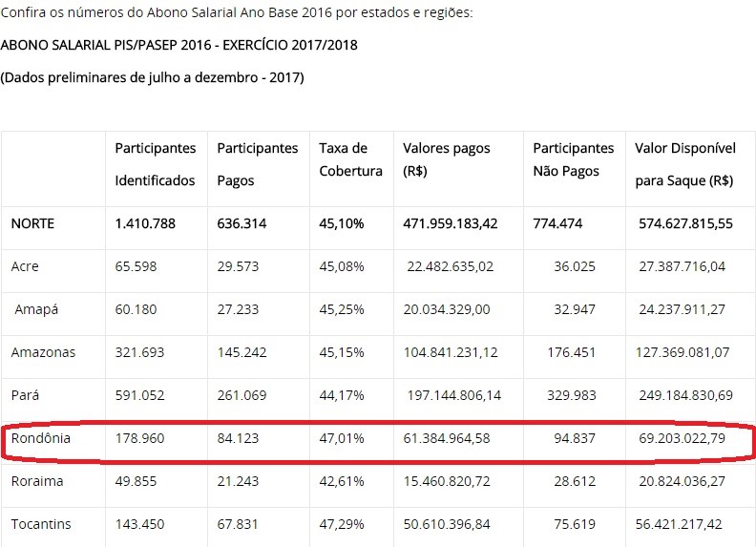Click the Tocantins row label

tap(40, 524)
